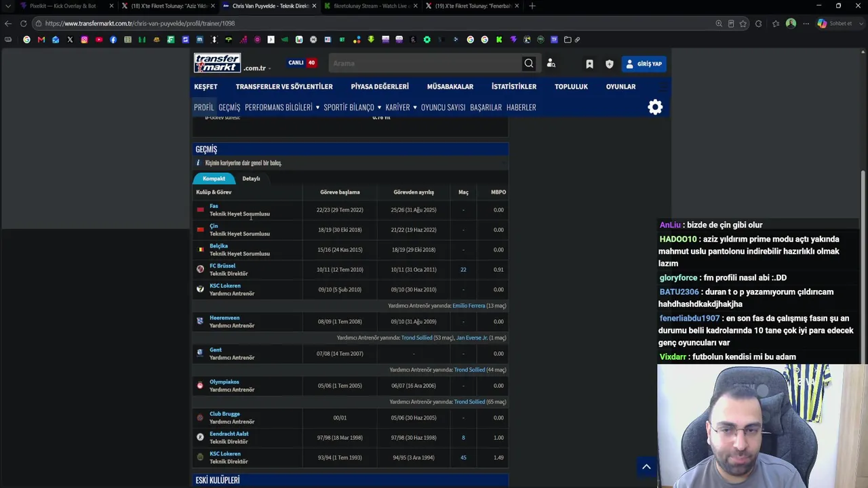
Task: Click the FC Brüssel club crest
Action: [x=200, y=270]
